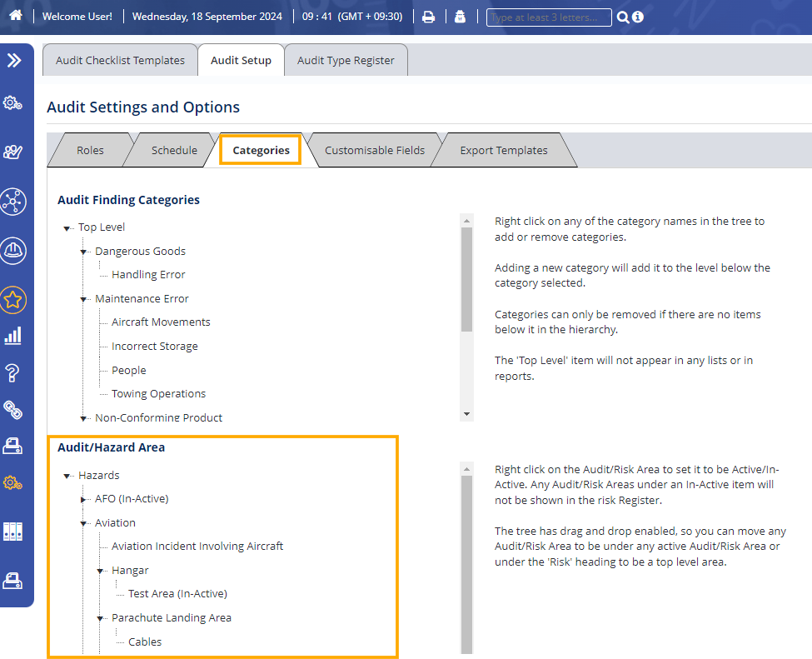Open the binders icon in sidebar
Screen dimensions: 812x659
[13, 531]
